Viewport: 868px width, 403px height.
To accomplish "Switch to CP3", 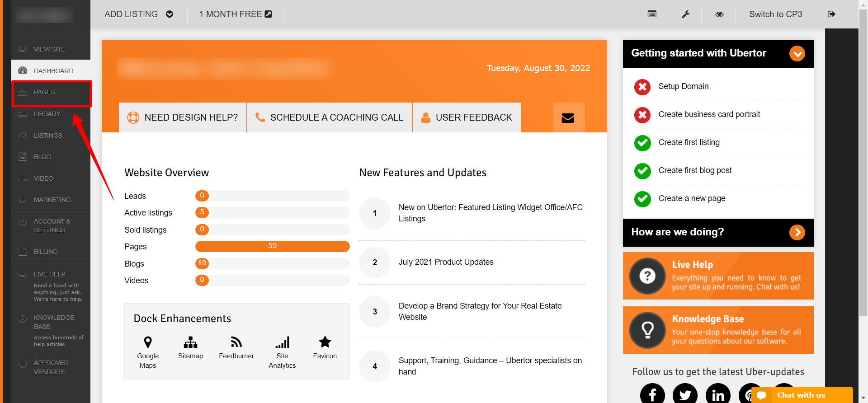I will [776, 14].
